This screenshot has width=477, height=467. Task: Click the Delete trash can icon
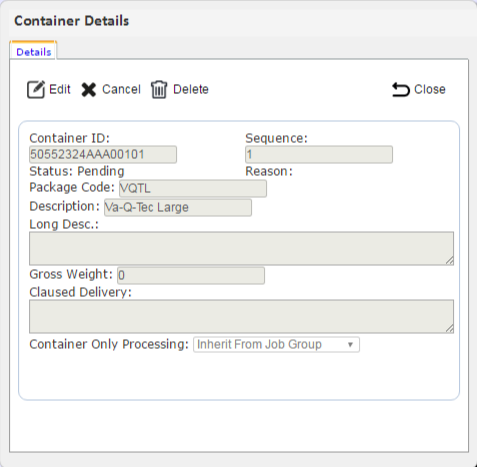(x=159, y=90)
